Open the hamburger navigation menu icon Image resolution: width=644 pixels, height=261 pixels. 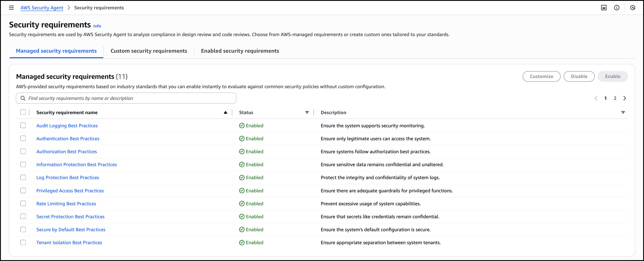(x=11, y=8)
